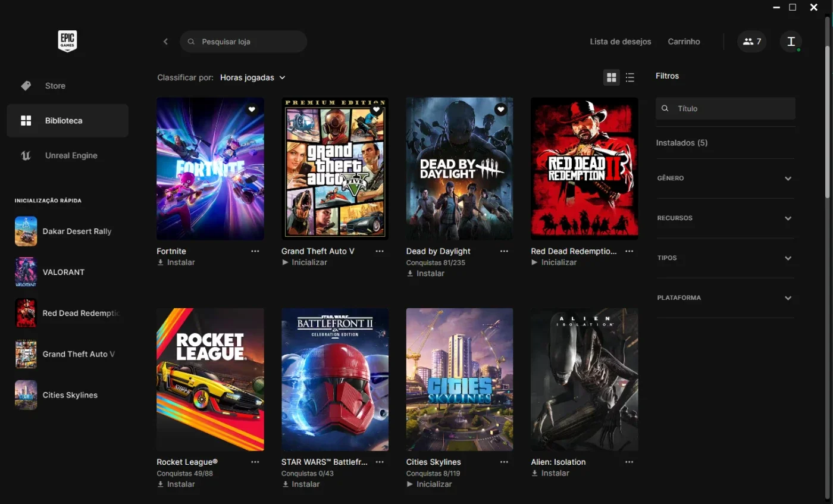Launch Dakar Desert Rally from quick launch
This screenshot has width=833, height=504.
tap(67, 231)
